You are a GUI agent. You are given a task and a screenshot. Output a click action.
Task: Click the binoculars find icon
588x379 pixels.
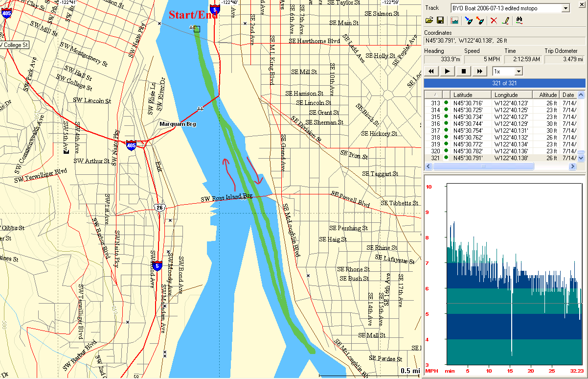pyautogui.click(x=520, y=21)
